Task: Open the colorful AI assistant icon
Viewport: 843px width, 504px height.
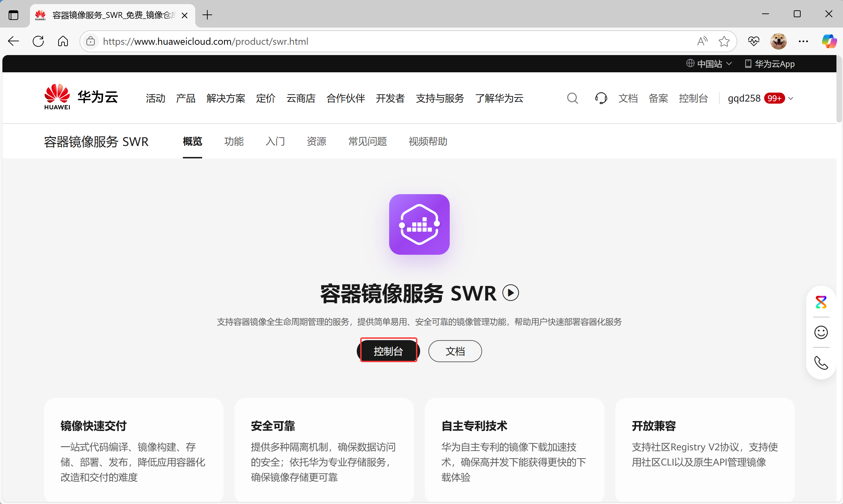Action: point(821,302)
